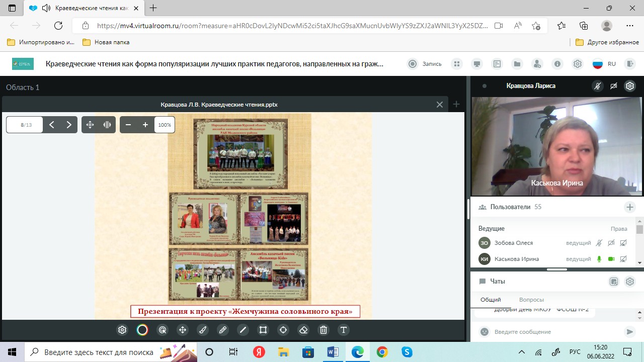Open room settings gear in header
Viewport: 644px width, 362px height.
[578, 64]
